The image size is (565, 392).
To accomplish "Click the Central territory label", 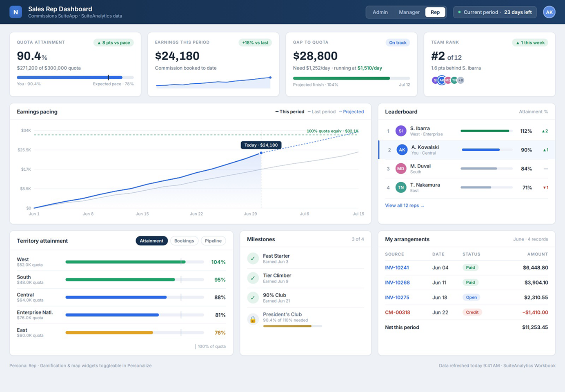I will click(x=25, y=295).
